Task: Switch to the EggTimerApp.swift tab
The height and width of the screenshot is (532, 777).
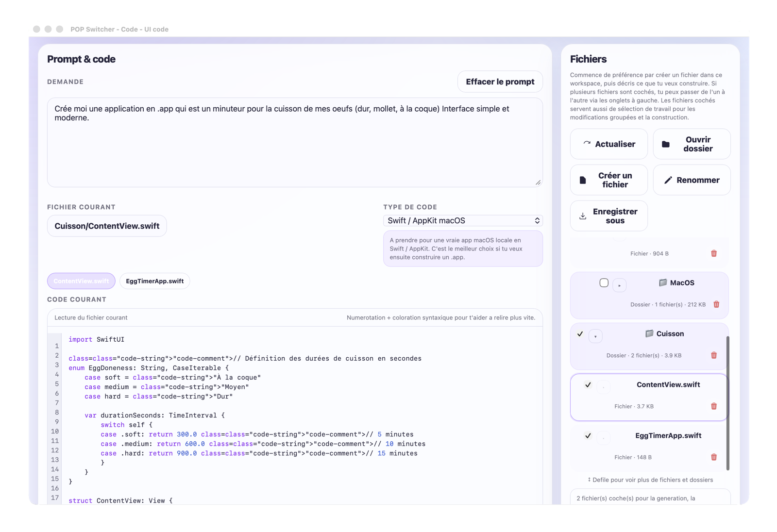Action: (x=154, y=281)
